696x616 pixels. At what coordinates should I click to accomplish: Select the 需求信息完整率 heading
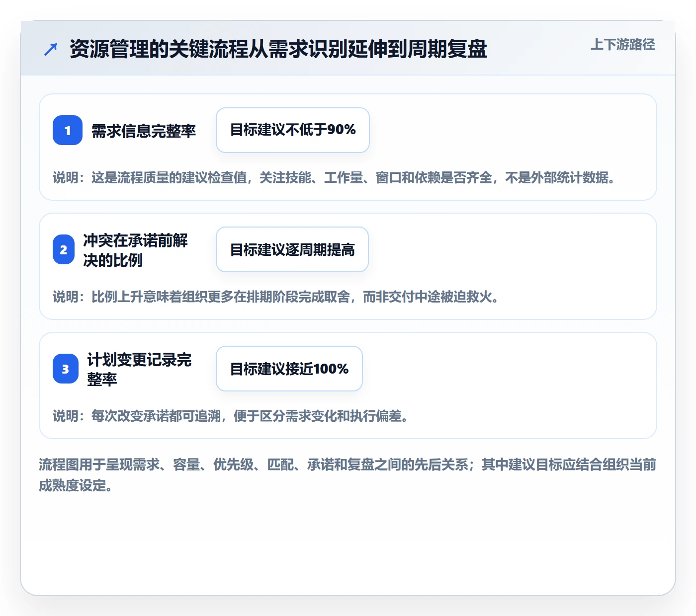pos(144,131)
